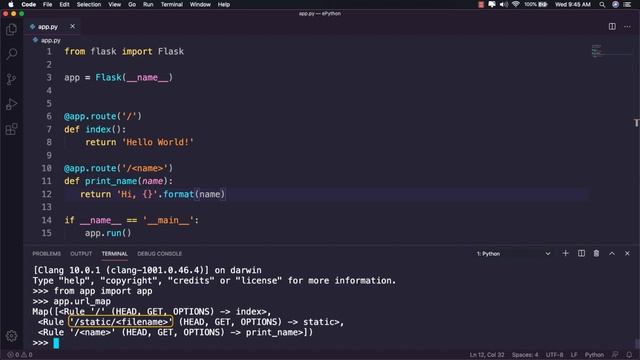The image size is (640, 360).
Task: Open the Run and Debug view
Action: [11, 104]
